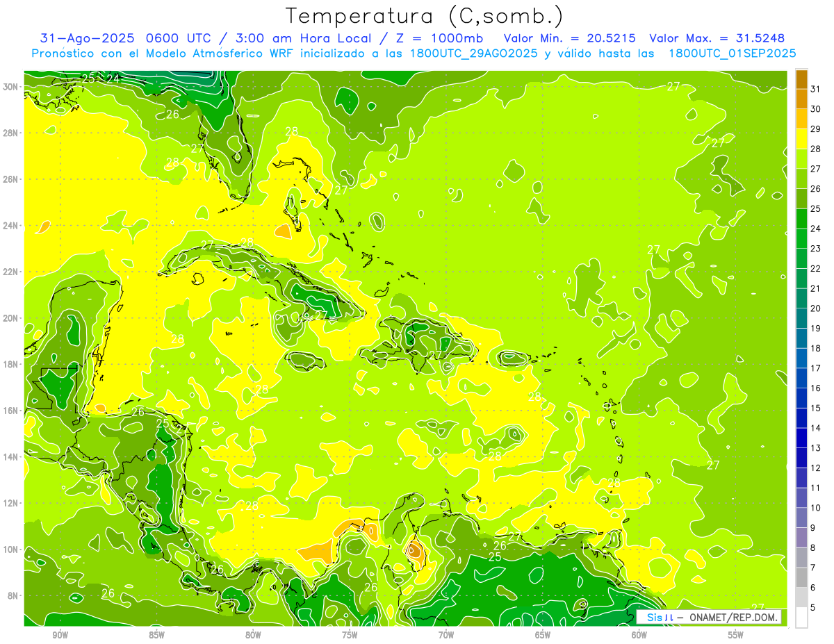Screen dimensions: 834x644
Task: Click the legend value '5' on color scale
Action: coord(813,608)
